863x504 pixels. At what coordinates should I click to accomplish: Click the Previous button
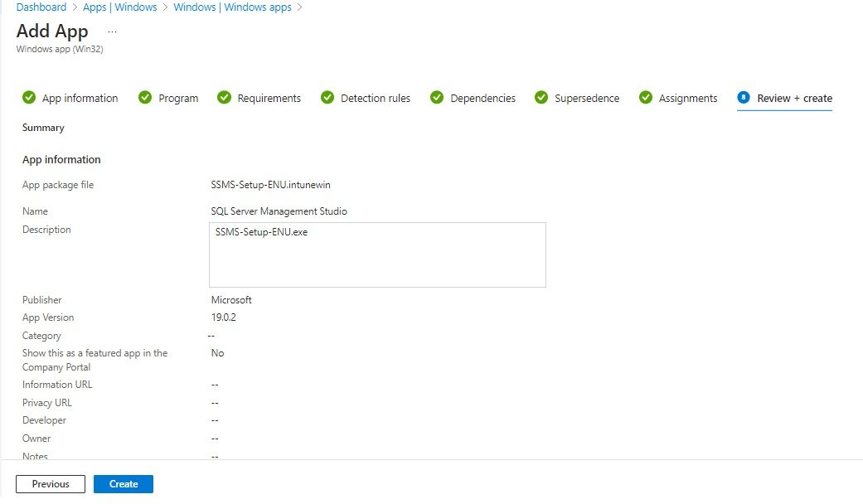[50, 483]
